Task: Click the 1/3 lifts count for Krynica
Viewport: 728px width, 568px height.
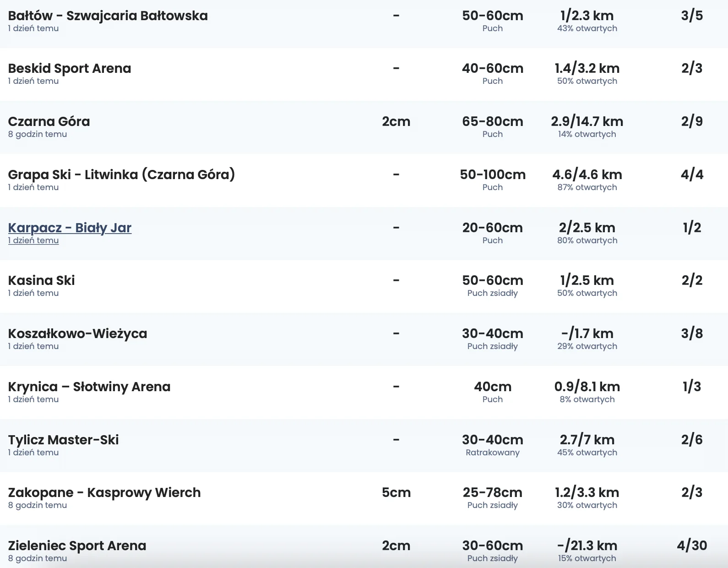Action: tap(692, 387)
